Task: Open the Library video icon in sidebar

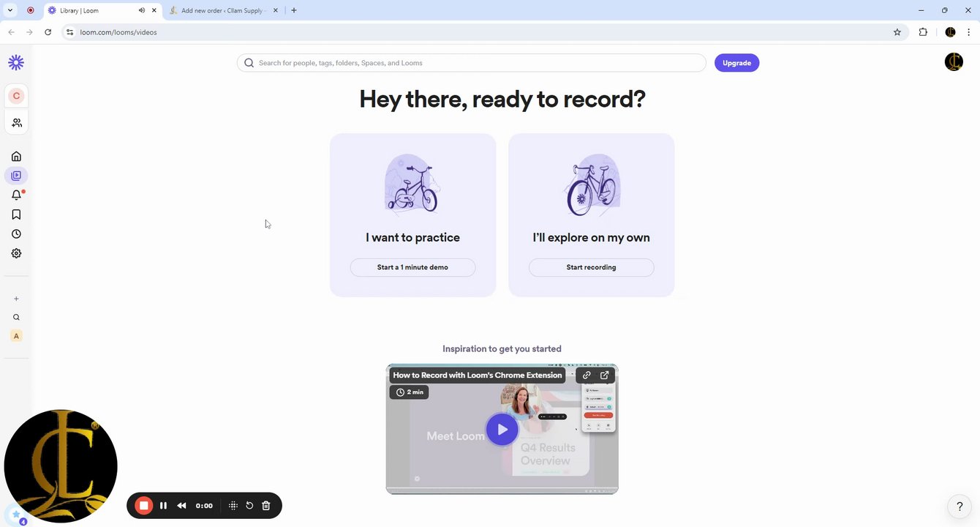Action: [16, 176]
